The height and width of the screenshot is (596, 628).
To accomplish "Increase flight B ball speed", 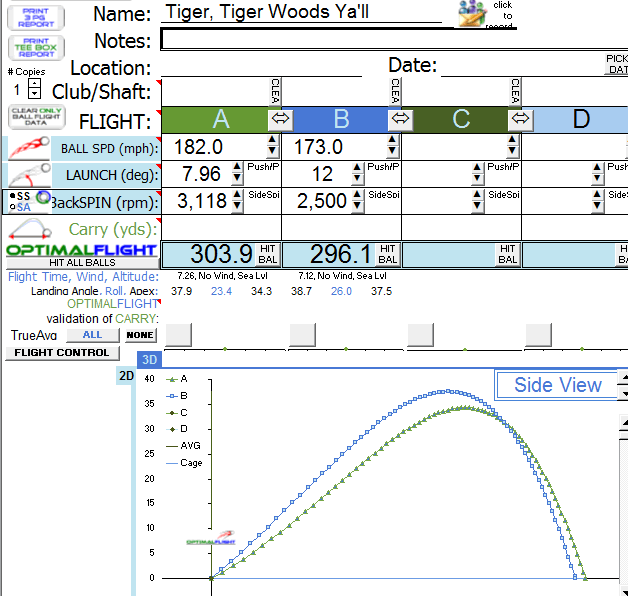I will coord(392,140).
